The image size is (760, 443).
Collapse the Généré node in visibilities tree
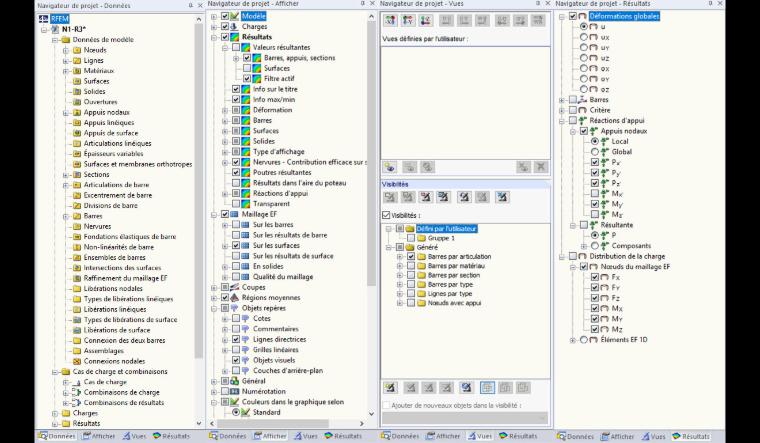click(389, 247)
